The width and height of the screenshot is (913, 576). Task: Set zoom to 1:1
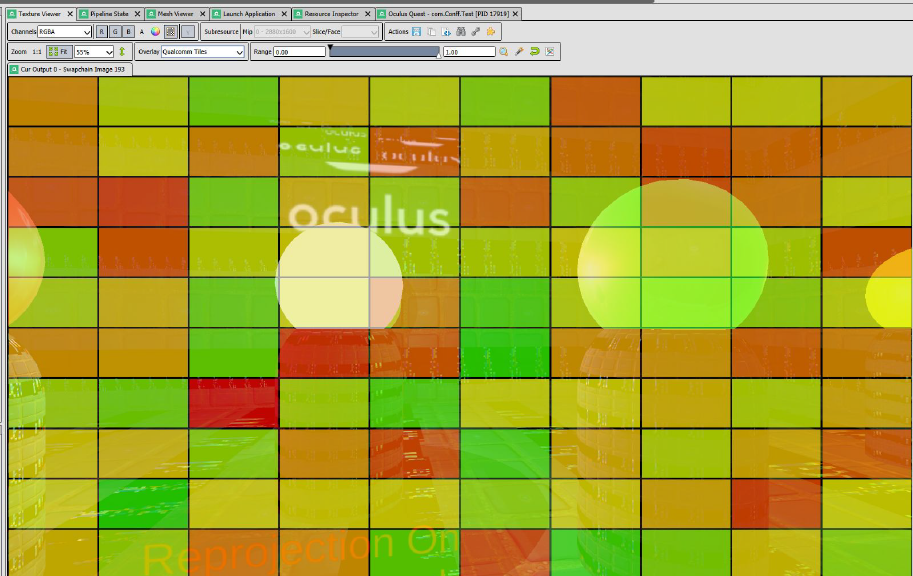(37, 52)
